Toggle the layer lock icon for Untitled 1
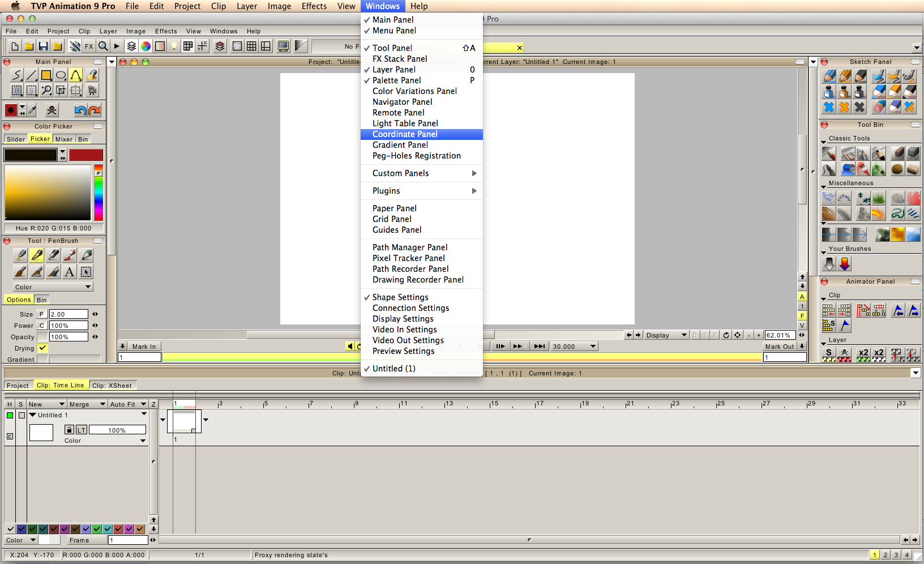924x564 pixels. [x=69, y=430]
